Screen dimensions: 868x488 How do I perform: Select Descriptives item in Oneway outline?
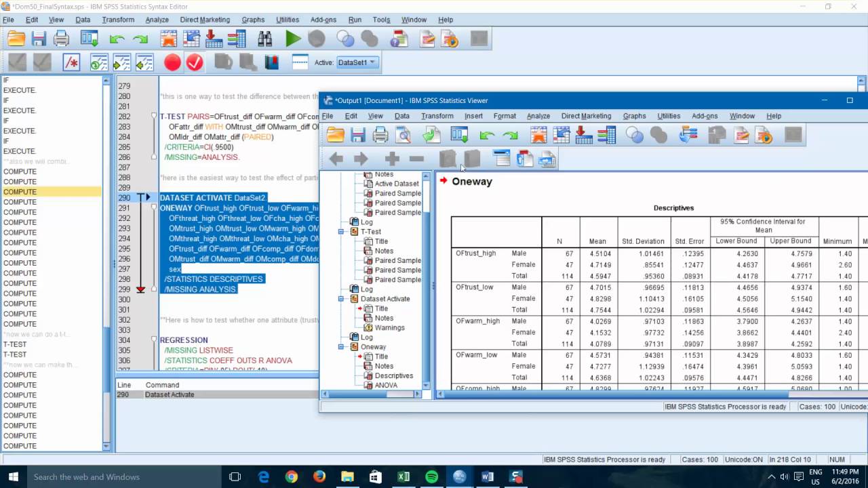[393, 375]
